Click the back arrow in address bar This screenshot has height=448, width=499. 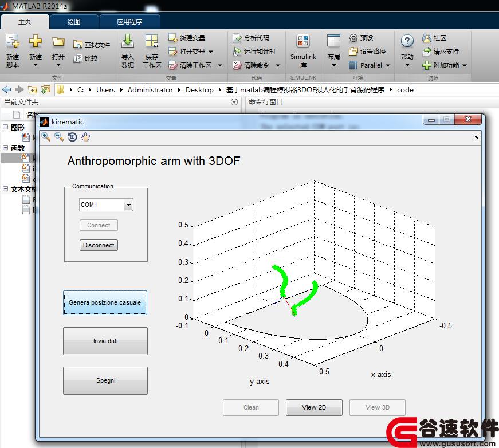pos(6,89)
